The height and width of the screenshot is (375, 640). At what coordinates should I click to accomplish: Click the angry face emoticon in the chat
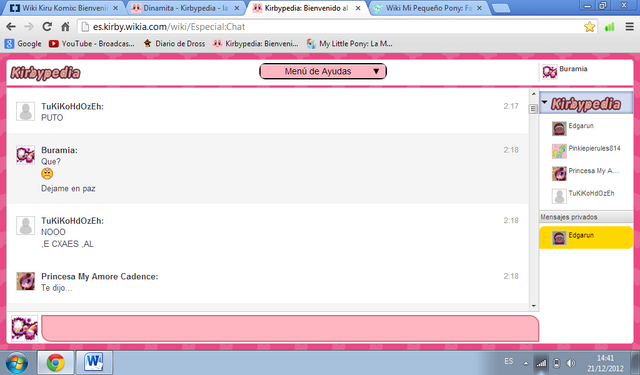point(47,174)
